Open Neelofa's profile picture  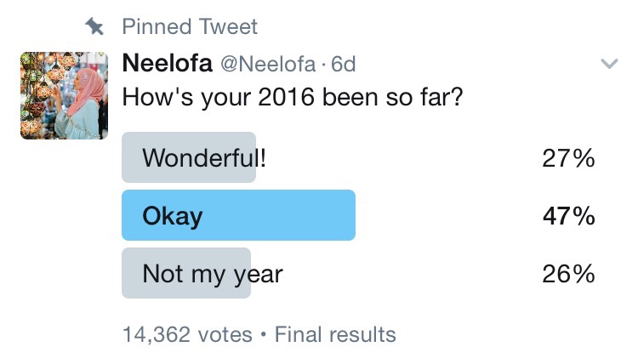point(63,95)
